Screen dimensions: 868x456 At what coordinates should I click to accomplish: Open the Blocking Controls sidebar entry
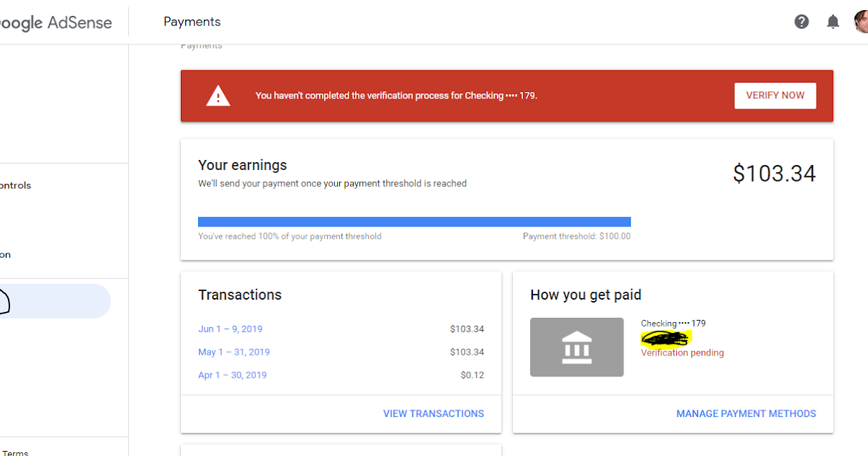(15, 185)
